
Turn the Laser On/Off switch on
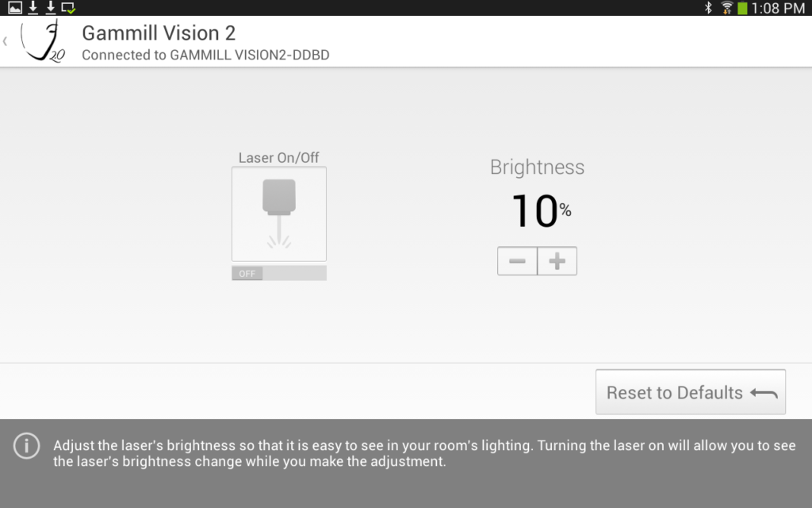coord(278,272)
